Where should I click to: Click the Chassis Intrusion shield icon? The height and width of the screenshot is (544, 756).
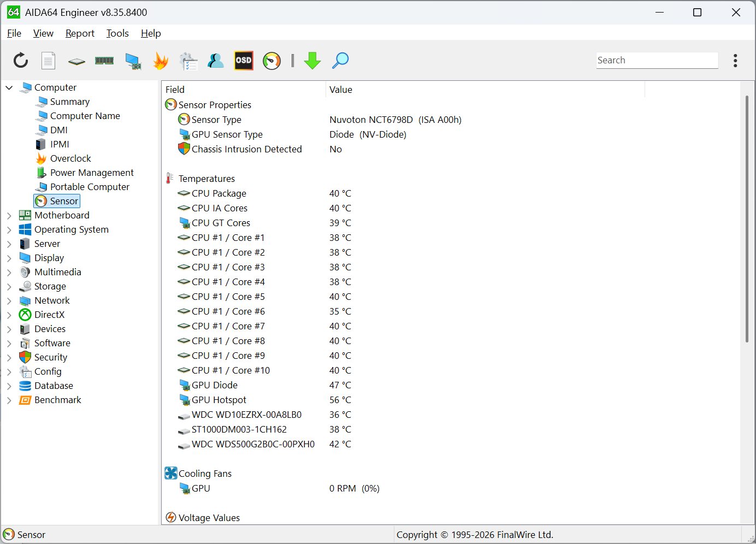[184, 149]
